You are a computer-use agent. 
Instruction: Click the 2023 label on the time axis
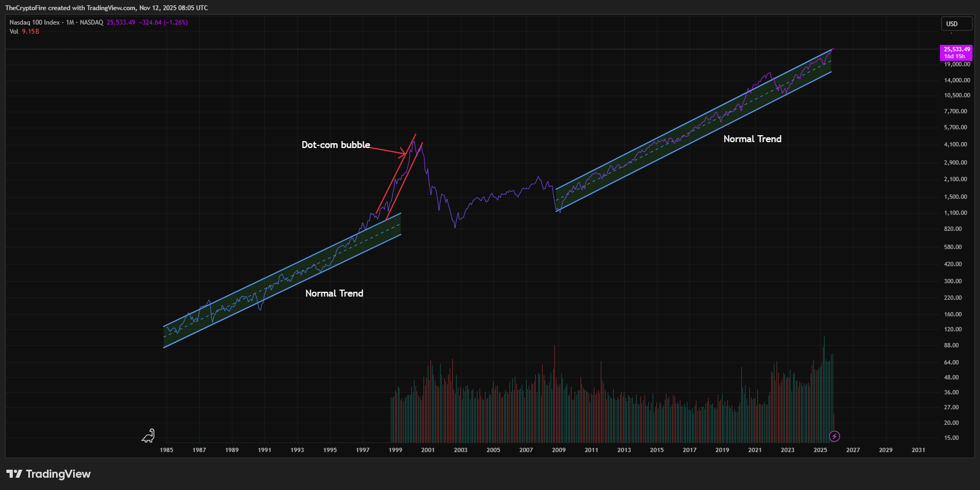(788, 450)
